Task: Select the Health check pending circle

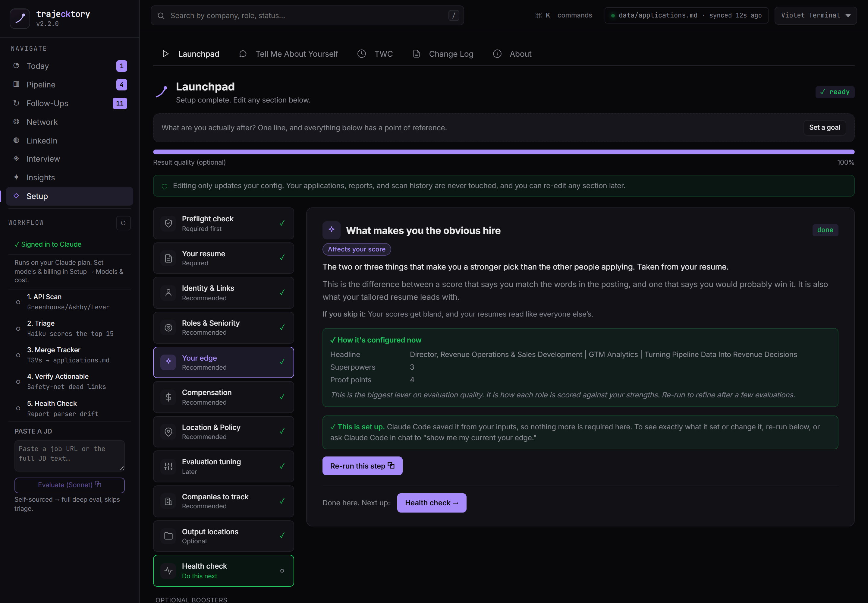Action: [282, 571]
